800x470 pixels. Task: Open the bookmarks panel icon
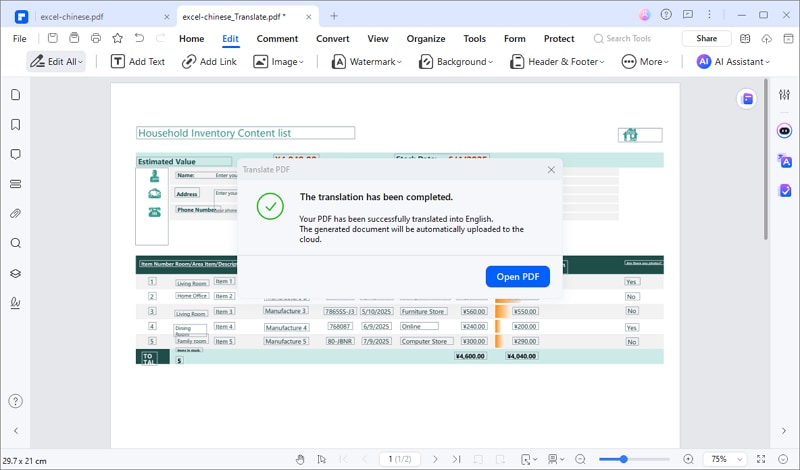16,125
